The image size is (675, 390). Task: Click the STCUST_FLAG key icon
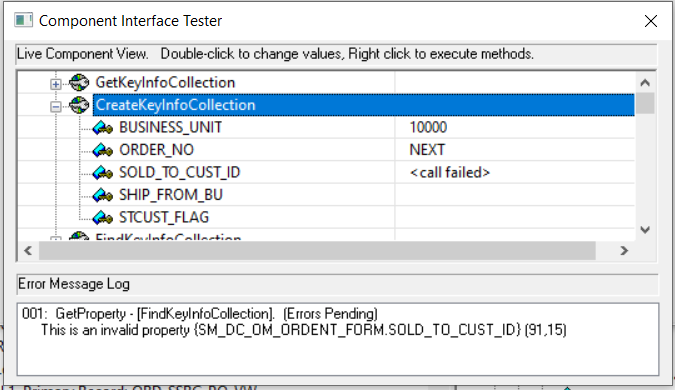point(102,217)
